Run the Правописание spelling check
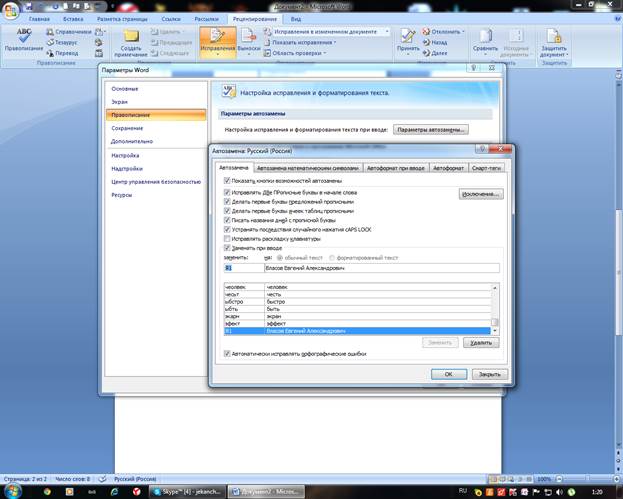623x499 pixels. point(24,41)
